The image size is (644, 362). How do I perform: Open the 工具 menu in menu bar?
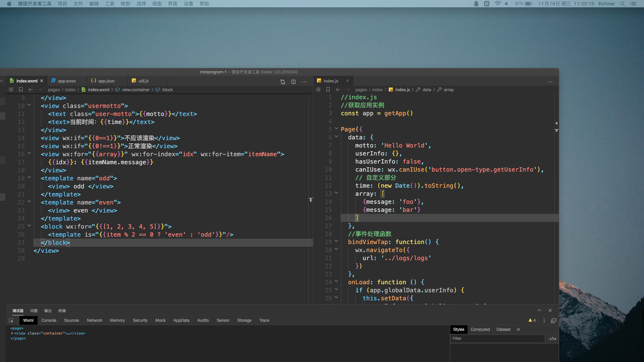tap(110, 4)
